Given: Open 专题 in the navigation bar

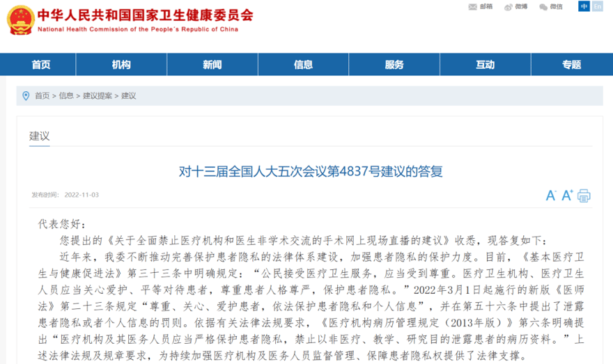Looking at the screenshot, I should point(572,65).
